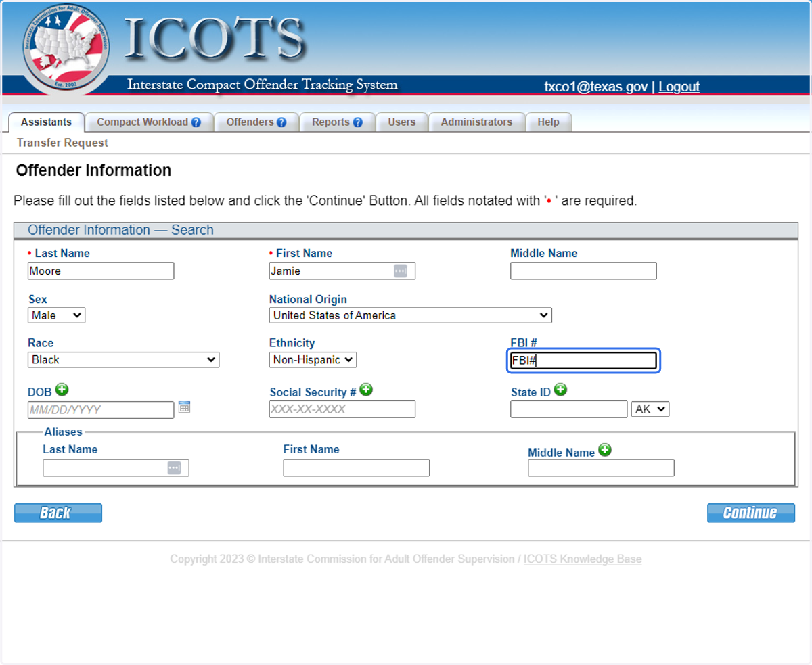Switch to the Compact Workload tab

[149, 122]
